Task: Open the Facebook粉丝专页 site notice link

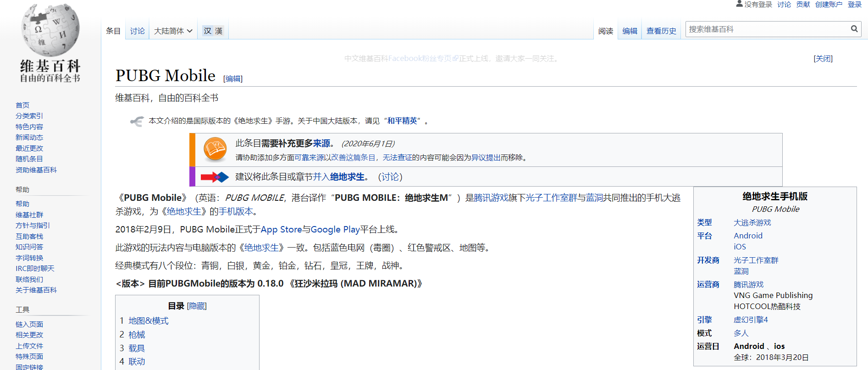Action: 423,59
